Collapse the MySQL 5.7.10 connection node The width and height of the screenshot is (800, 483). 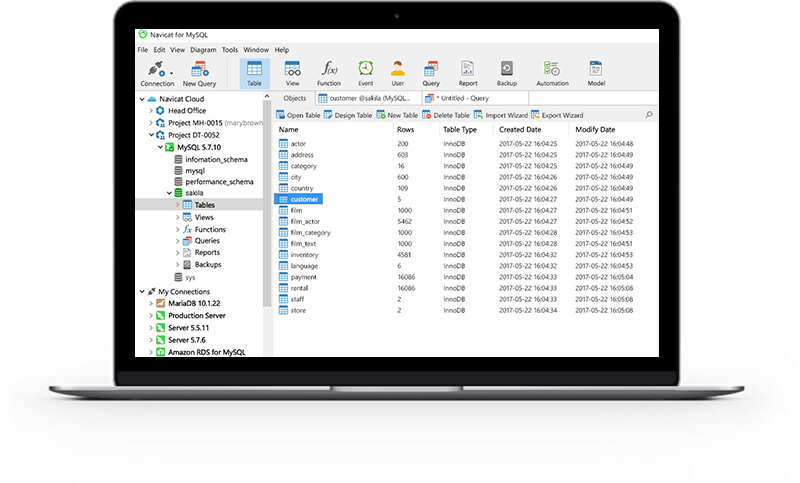click(160, 147)
